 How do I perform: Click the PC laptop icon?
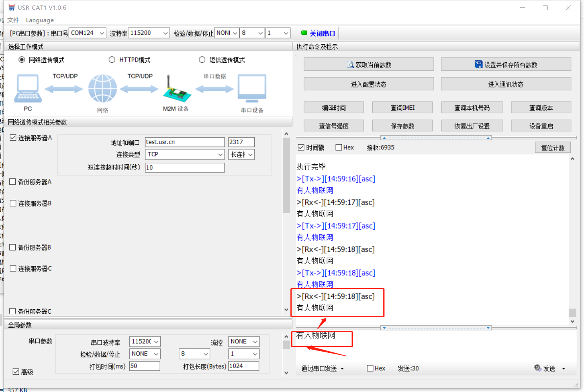pyautogui.click(x=28, y=89)
